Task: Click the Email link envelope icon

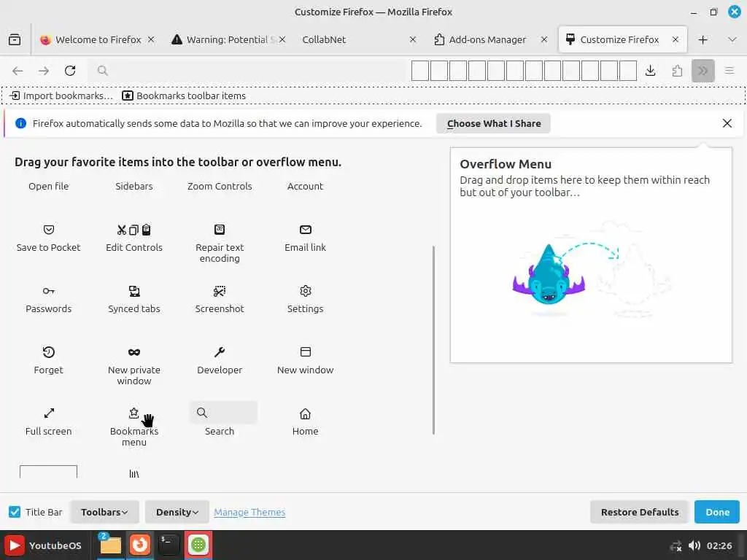Action: 306,230
